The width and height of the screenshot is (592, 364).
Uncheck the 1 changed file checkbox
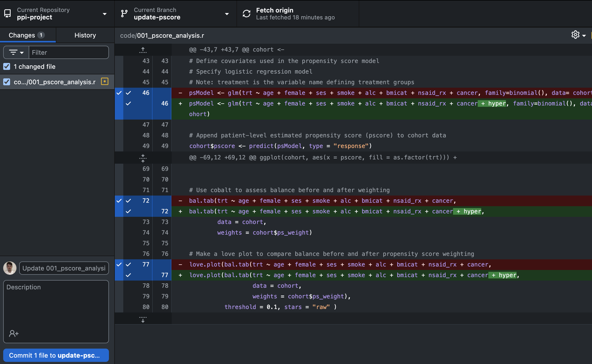[7, 66]
